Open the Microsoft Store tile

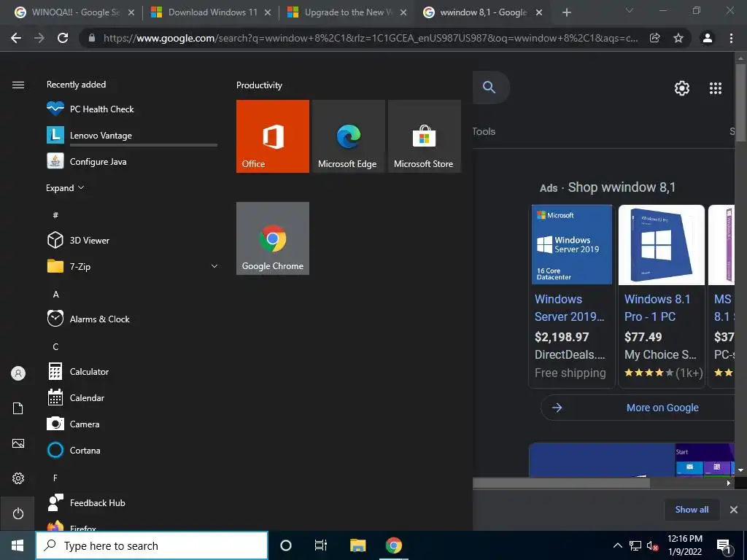[425, 136]
